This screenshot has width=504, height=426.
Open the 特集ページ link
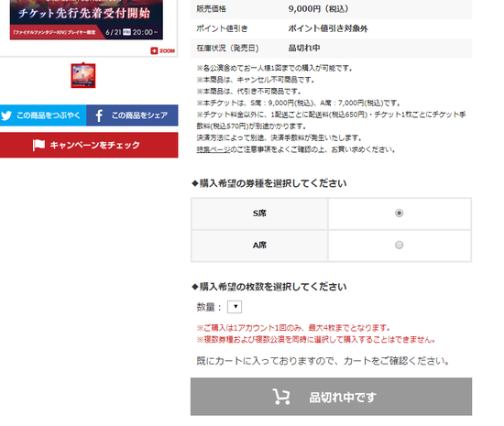coord(214,149)
